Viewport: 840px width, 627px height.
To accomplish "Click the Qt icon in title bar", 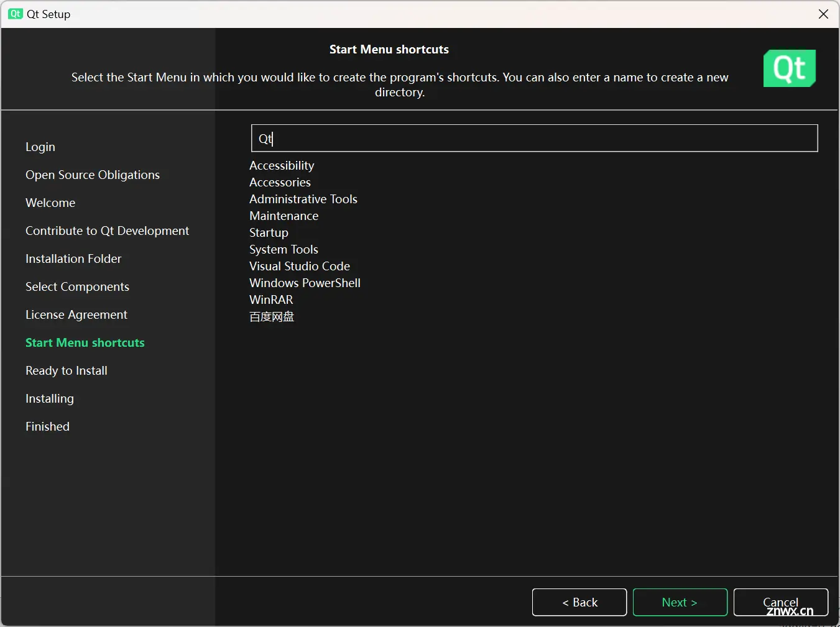I will 16,14.
